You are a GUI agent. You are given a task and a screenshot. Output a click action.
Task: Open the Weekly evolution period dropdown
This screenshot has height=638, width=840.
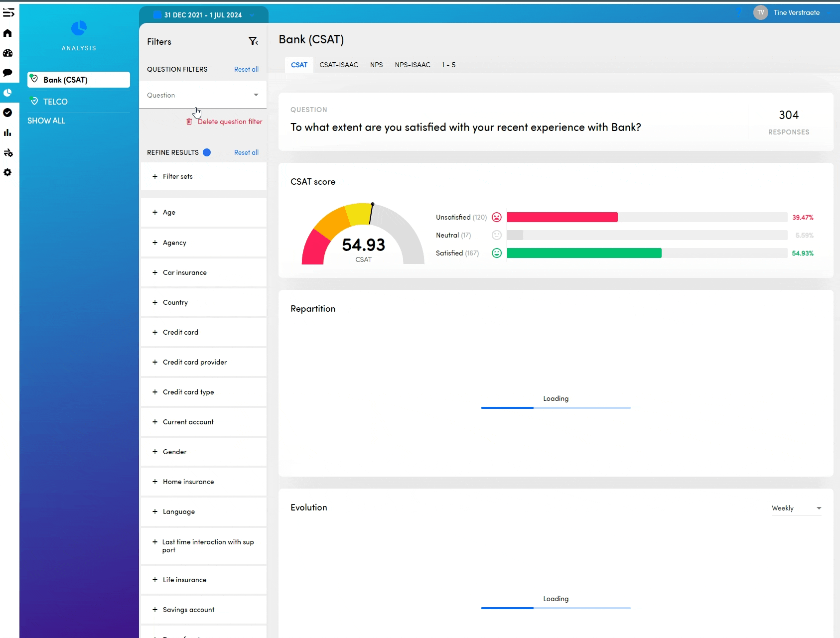tap(796, 508)
